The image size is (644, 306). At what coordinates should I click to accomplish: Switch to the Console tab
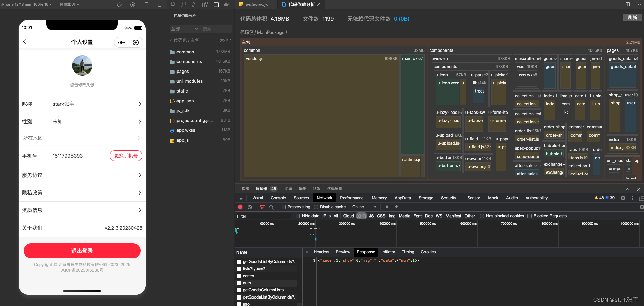tap(278, 198)
